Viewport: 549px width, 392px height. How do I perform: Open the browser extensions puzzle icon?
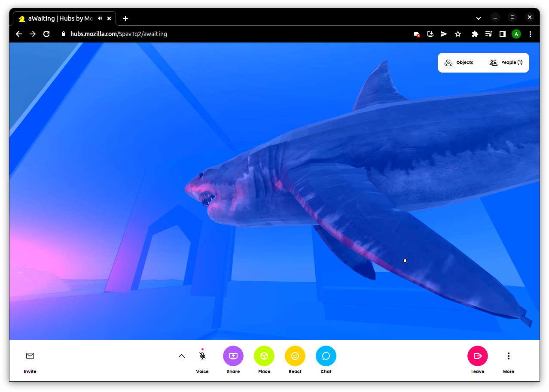click(475, 34)
